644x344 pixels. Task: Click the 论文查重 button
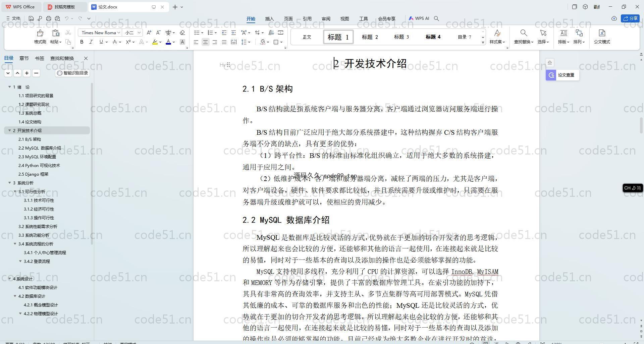562,75
